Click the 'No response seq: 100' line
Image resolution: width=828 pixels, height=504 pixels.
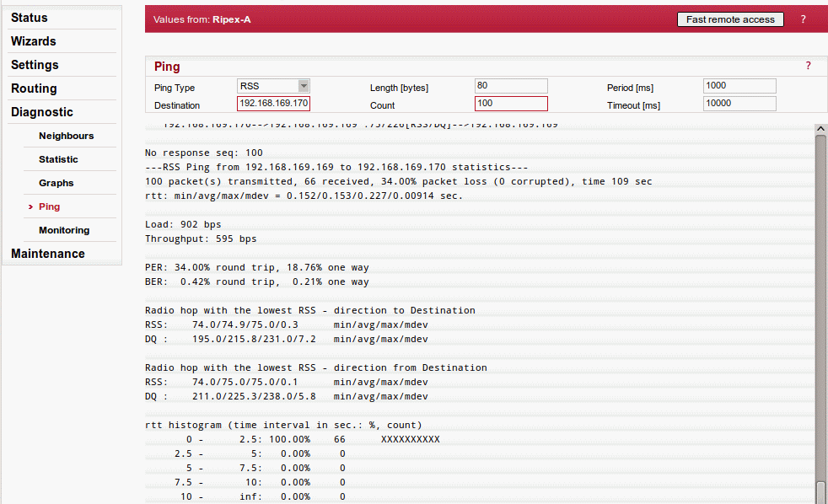point(204,153)
